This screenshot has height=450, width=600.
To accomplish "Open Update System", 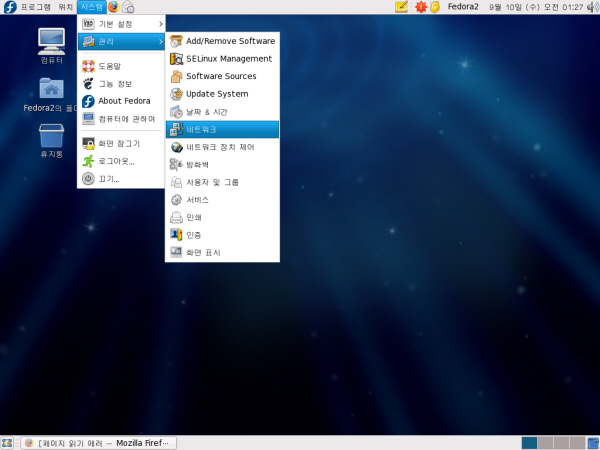I will (222, 94).
